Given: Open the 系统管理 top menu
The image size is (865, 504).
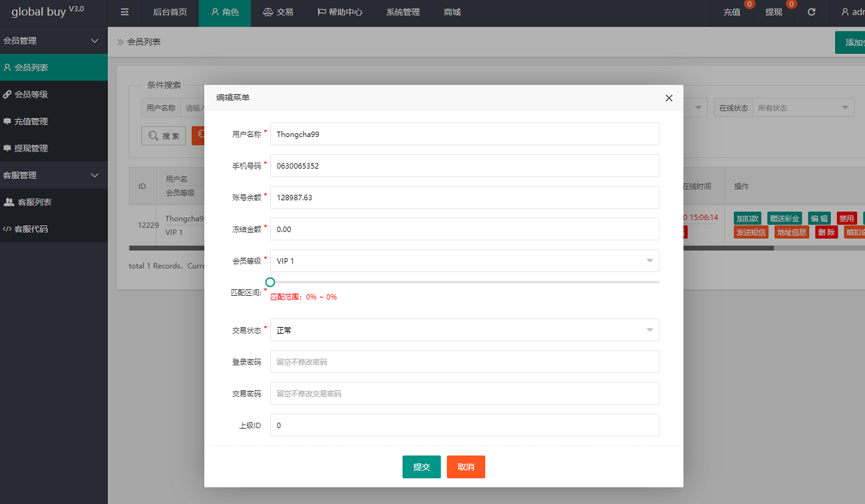Looking at the screenshot, I should pyautogui.click(x=403, y=12).
